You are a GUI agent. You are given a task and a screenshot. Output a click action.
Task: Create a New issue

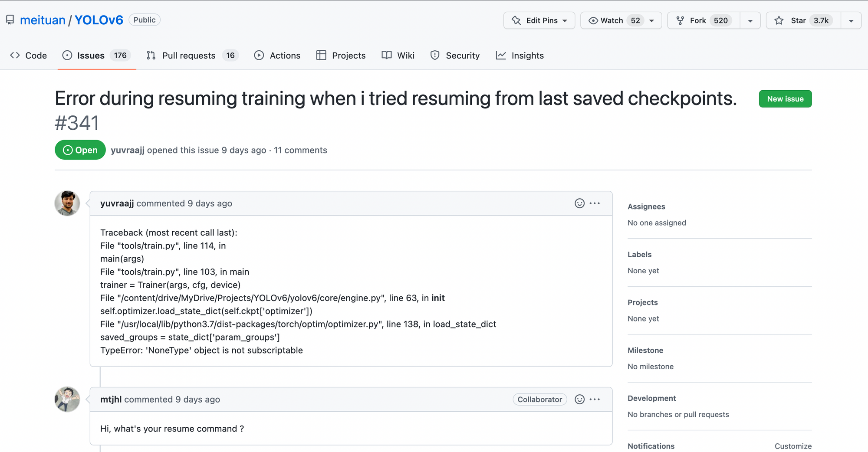[x=785, y=99]
